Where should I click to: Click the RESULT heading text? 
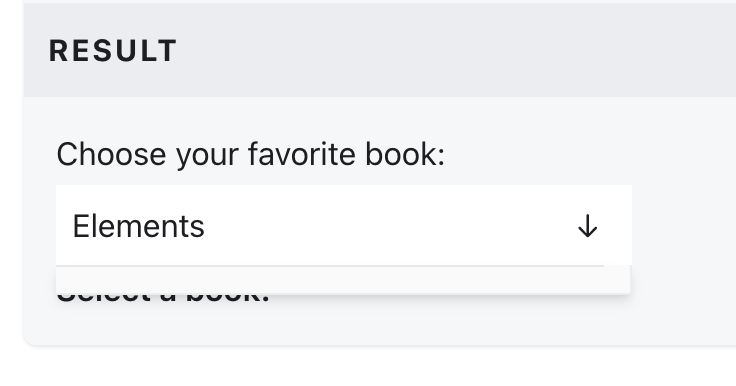point(113,51)
